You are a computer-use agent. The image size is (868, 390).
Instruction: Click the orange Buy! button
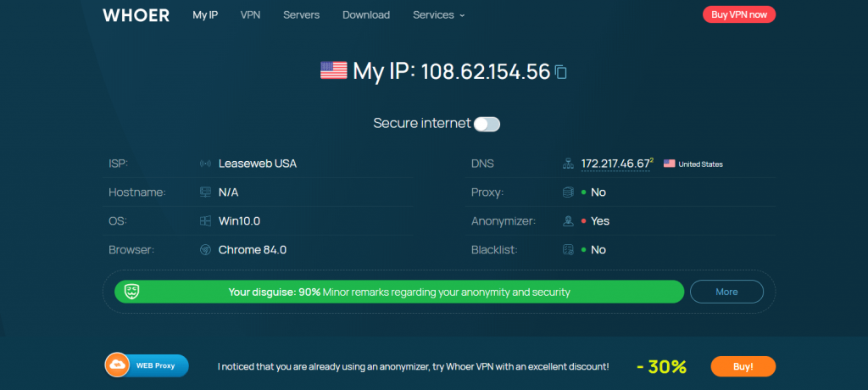pyautogui.click(x=743, y=366)
